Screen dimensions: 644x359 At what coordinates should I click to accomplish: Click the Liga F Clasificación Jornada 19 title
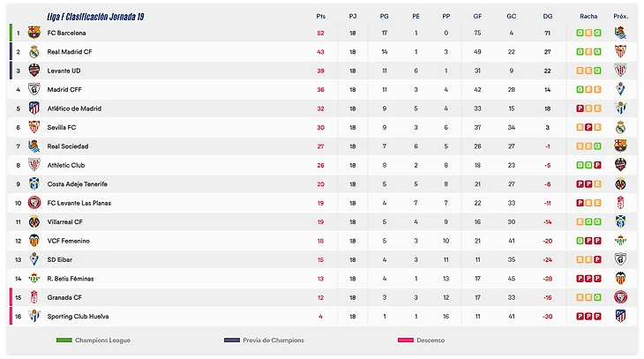94,16
